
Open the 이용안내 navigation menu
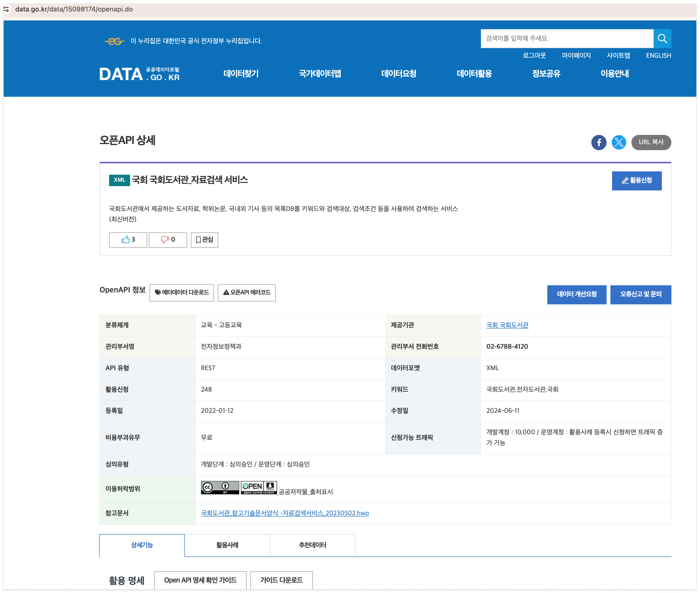point(615,74)
